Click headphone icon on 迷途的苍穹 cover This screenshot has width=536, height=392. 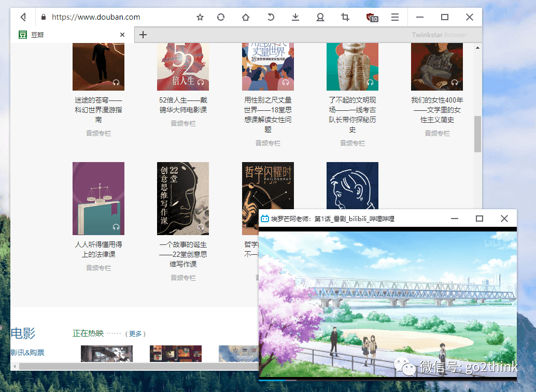pyautogui.click(x=116, y=82)
